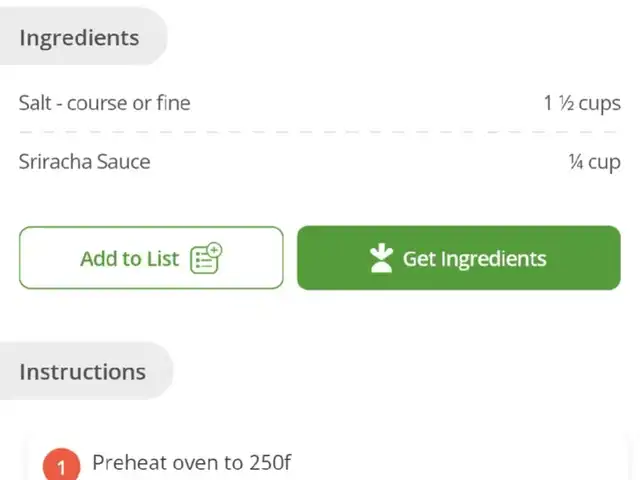Click the download arrow icon on Get Ingredients
640x480 pixels.
click(x=380, y=258)
